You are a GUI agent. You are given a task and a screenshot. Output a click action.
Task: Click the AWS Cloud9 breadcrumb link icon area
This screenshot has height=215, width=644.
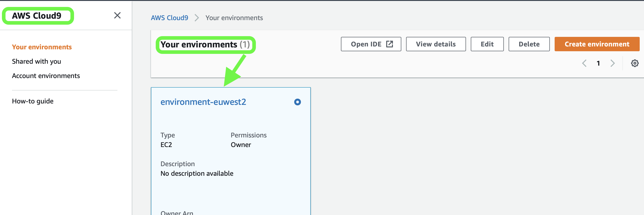tap(169, 17)
